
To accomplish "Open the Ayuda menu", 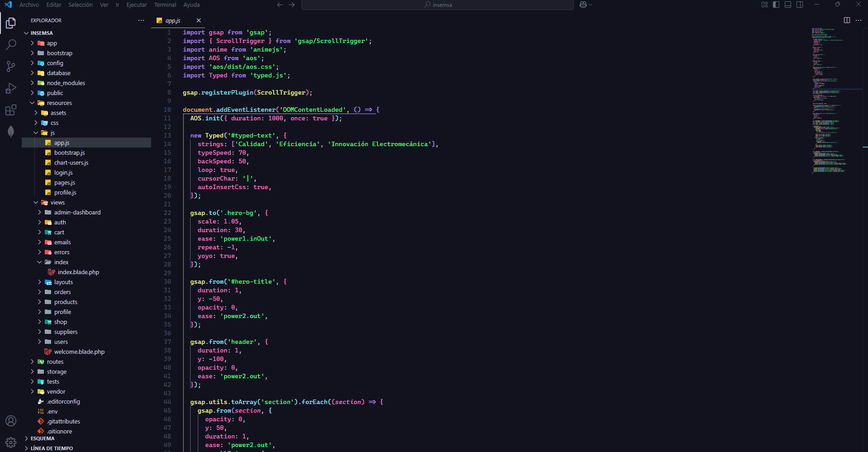I will [191, 5].
